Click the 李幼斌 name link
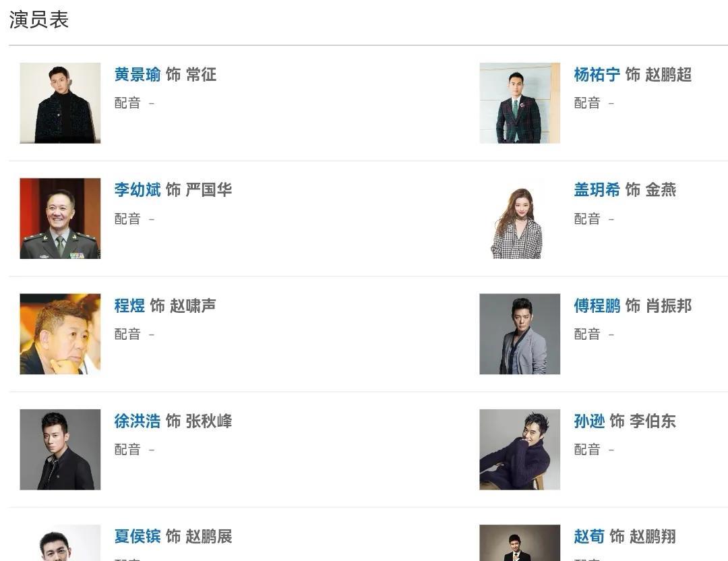This screenshot has width=728, height=561. click(x=138, y=190)
